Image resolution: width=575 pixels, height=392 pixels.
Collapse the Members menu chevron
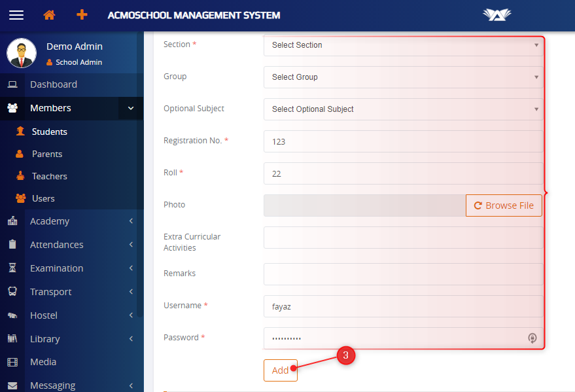131,108
